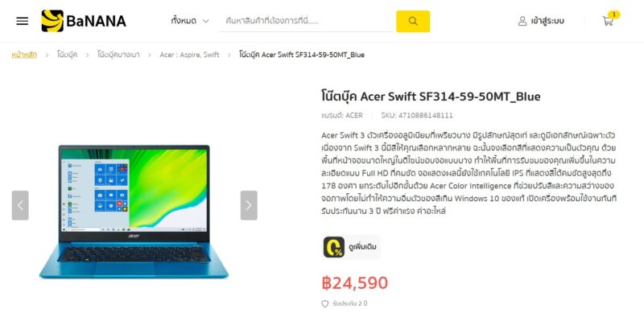
Task: Click the warranty shield icon
Action: coord(325,304)
